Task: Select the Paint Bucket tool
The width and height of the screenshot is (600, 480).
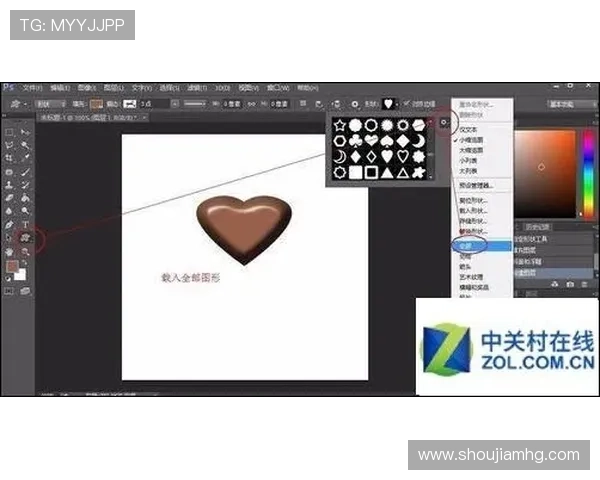Action: 25,198
